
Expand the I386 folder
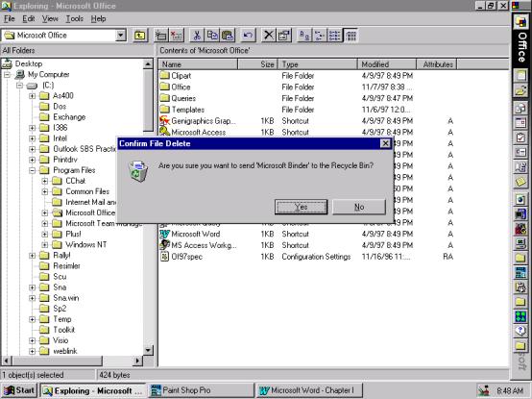click(33, 128)
